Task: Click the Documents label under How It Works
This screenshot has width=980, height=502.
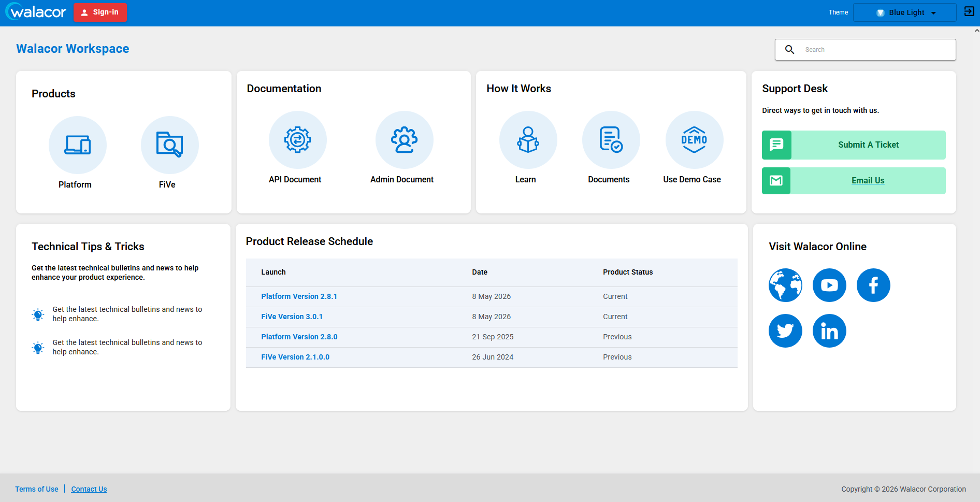Action: click(609, 180)
